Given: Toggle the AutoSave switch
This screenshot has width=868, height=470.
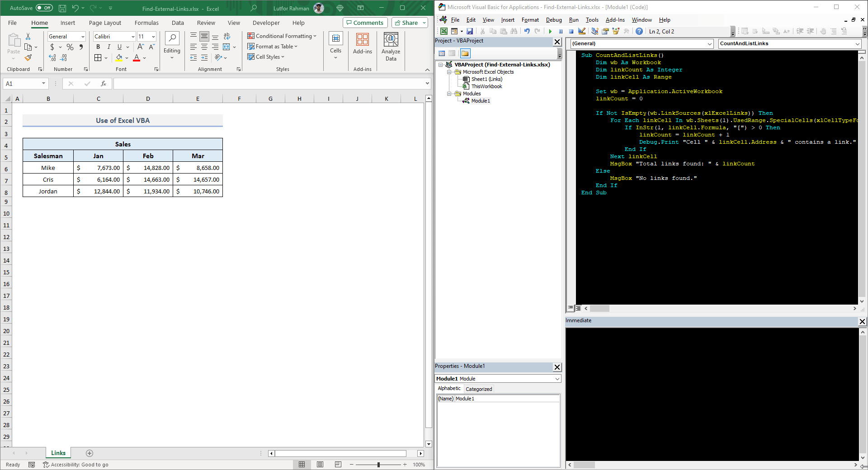Looking at the screenshot, I should (x=44, y=8).
